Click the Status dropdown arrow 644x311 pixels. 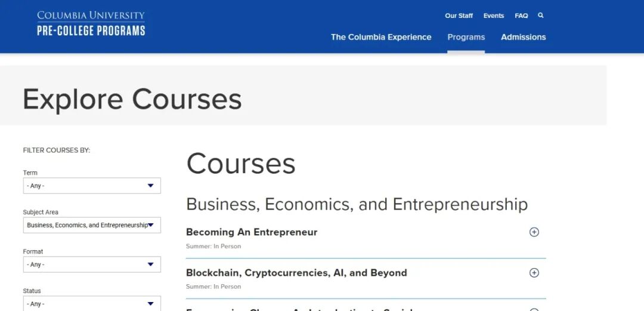[x=151, y=304]
